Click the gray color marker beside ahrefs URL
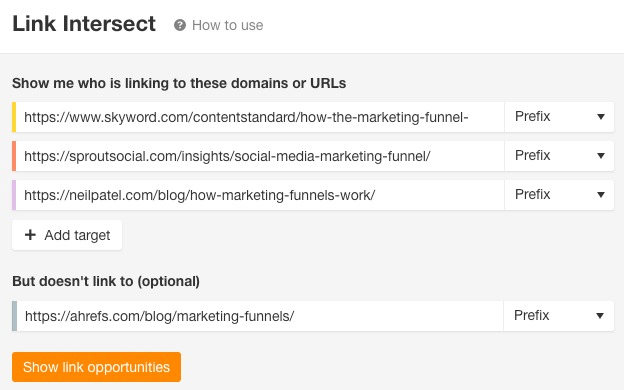This screenshot has height=390, width=624. click(x=14, y=316)
